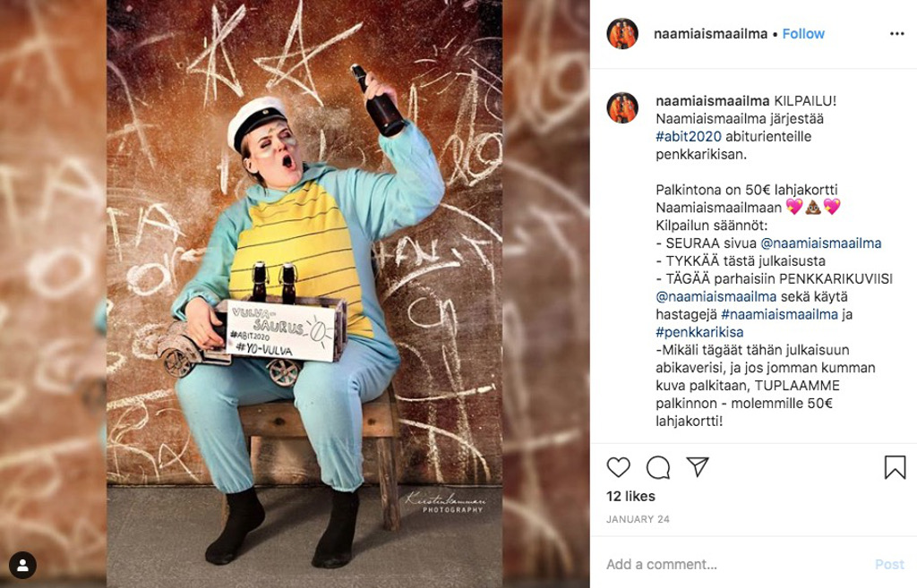View the 12 likes list
917x588 pixels.
pyautogui.click(x=630, y=496)
